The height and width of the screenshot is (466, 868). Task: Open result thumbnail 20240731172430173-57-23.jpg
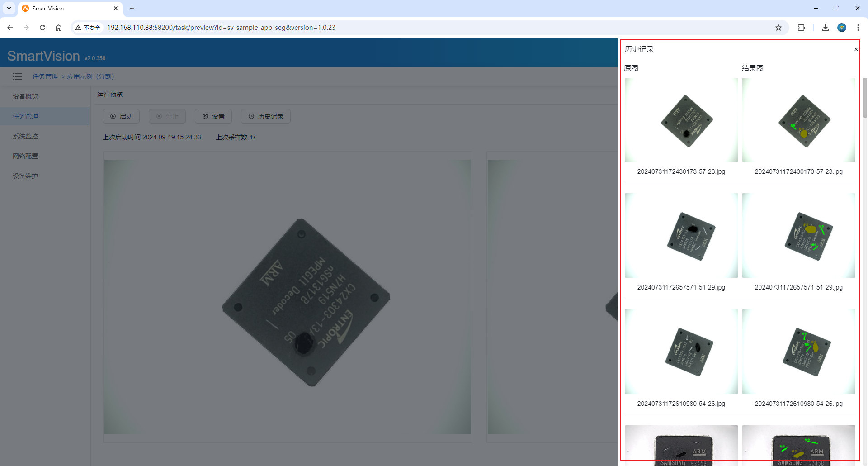798,120
